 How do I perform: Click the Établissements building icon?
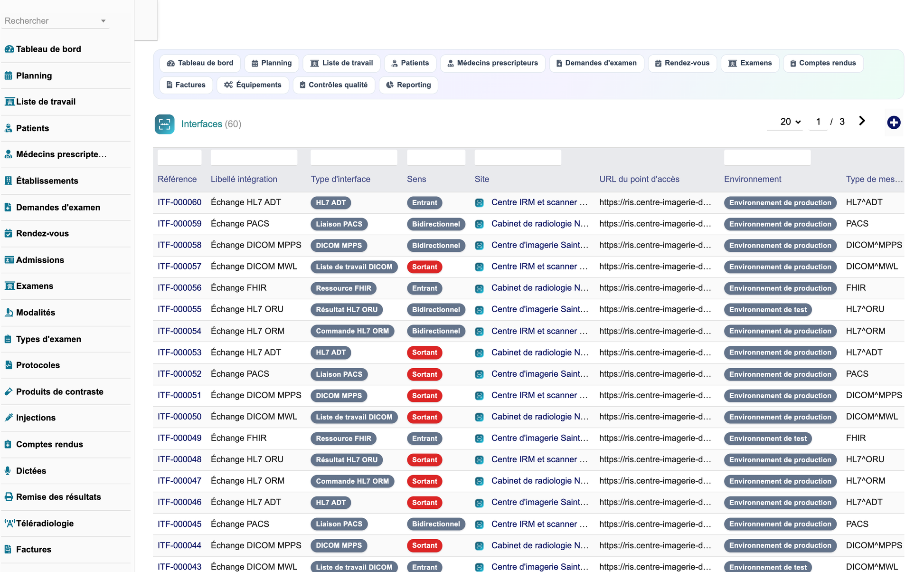tap(9, 181)
